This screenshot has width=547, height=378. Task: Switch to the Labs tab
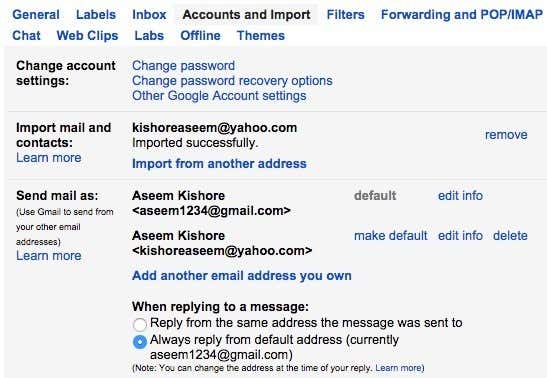(149, 36)
